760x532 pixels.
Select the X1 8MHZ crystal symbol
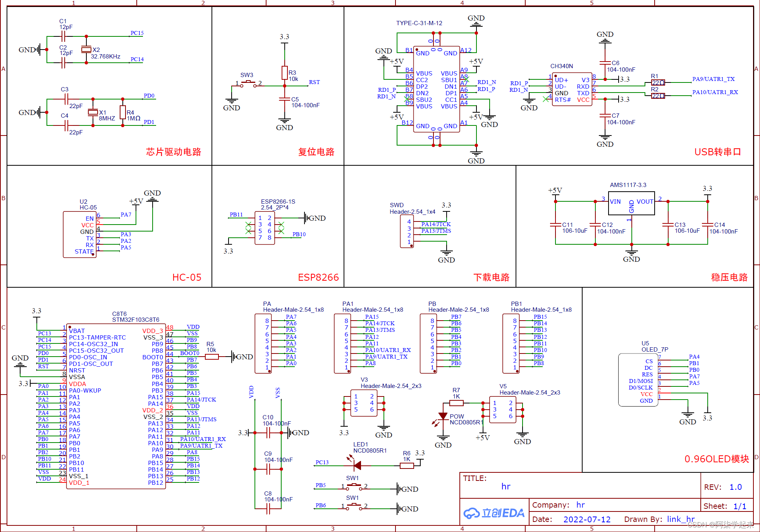pos(93,112)
